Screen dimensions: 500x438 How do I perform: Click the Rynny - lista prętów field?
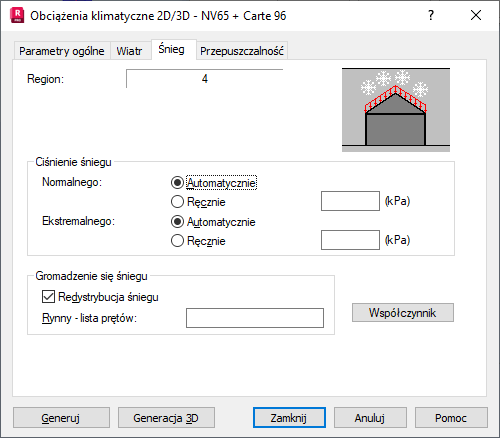pyautogui.click(x=255, y=318)
